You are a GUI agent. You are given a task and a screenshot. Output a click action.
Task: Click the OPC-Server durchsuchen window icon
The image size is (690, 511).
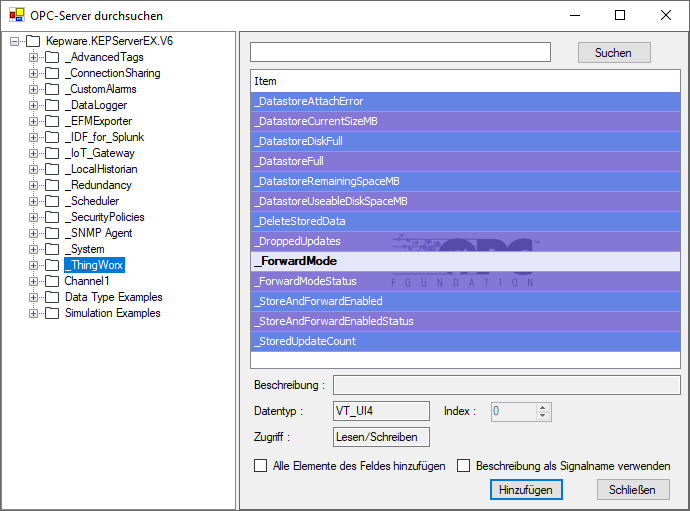tap(16, 15)
